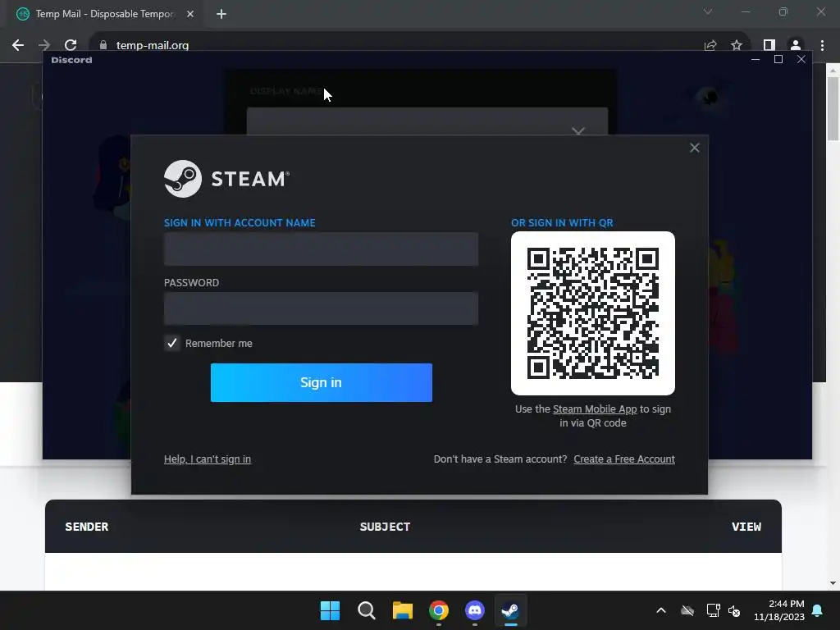Click the Discord title bar label
This screenshot has height=630, width=840.
coord(72,60)
